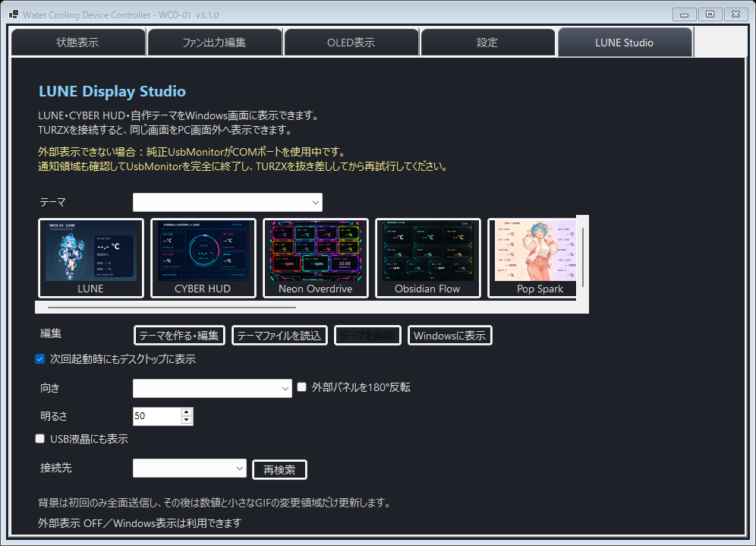
Task: Click the app icon in title bar
Action: pyautogui.click(x=14, y=14)
